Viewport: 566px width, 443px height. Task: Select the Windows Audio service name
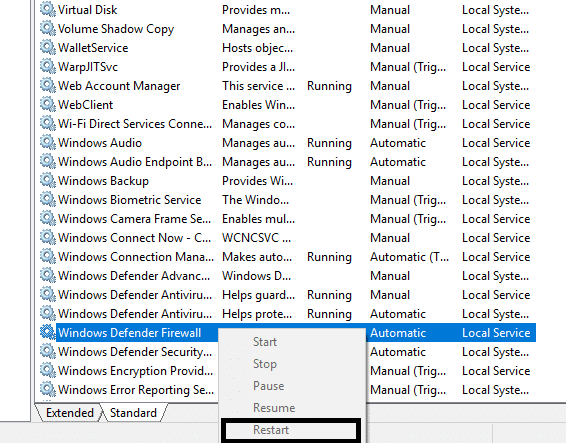click(100, 143)
